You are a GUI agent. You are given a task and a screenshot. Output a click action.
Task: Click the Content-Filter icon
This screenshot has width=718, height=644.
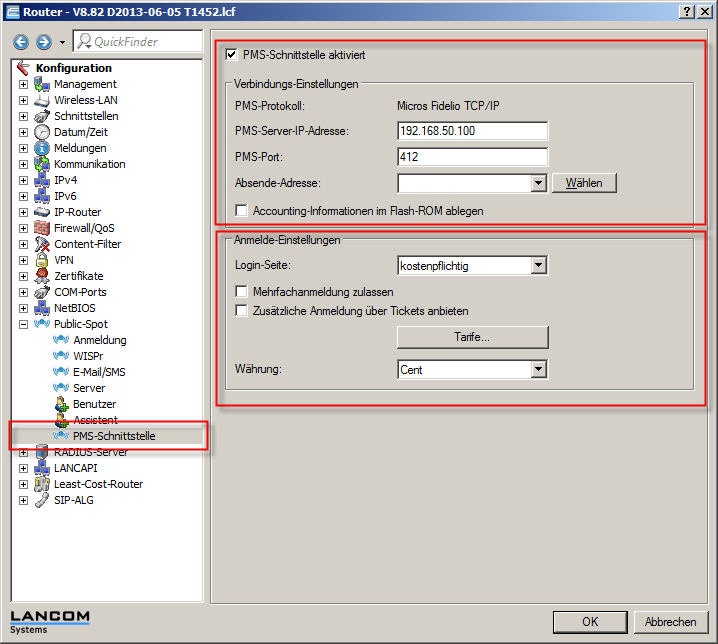tap(42, 244)
